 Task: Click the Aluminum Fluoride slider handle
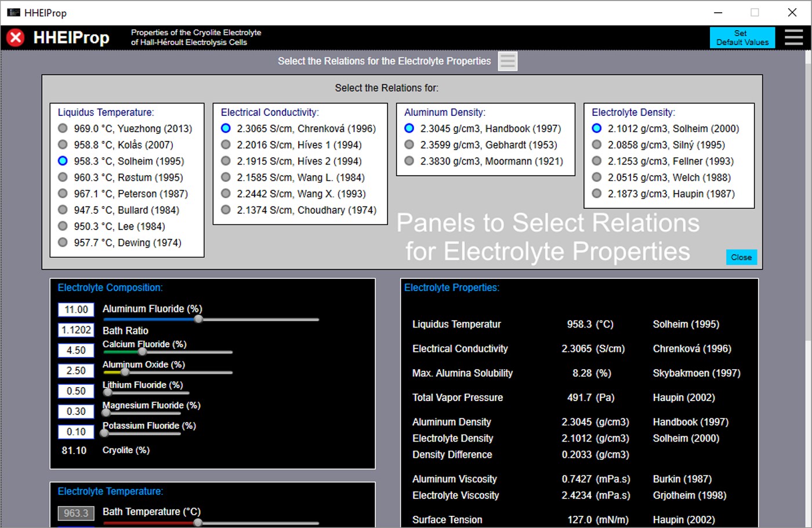(x=198, y=319)
